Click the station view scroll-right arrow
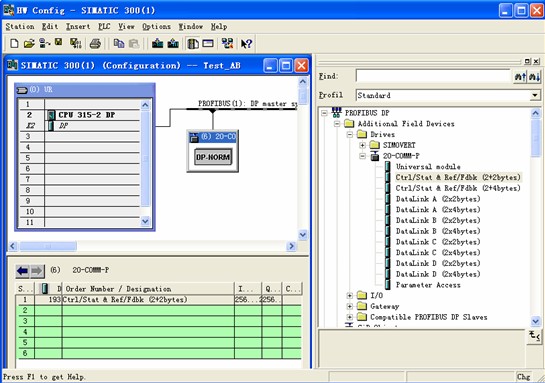The height and width of the screenshot is (383, 545). point(291,246)
